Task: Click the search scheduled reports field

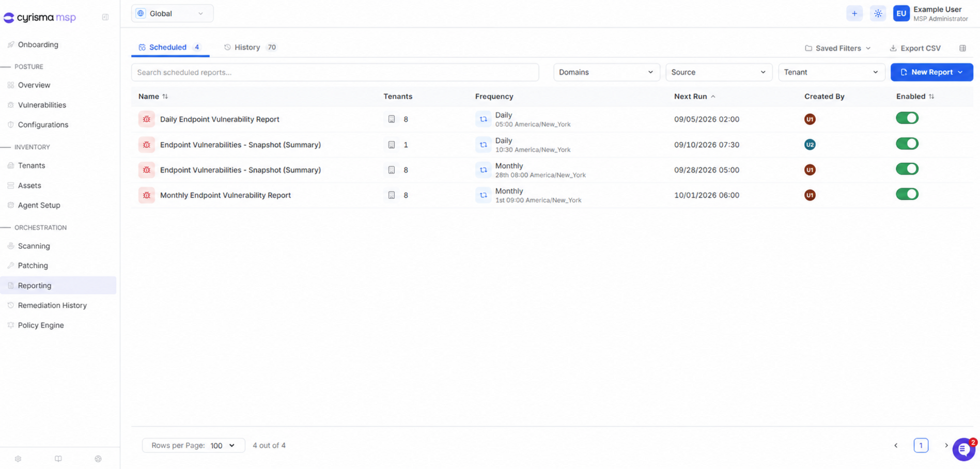Action: coord(335,72)
